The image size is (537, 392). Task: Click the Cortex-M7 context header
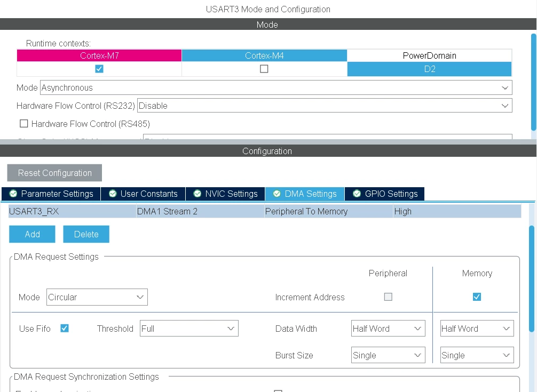click(x=99, y=55)
